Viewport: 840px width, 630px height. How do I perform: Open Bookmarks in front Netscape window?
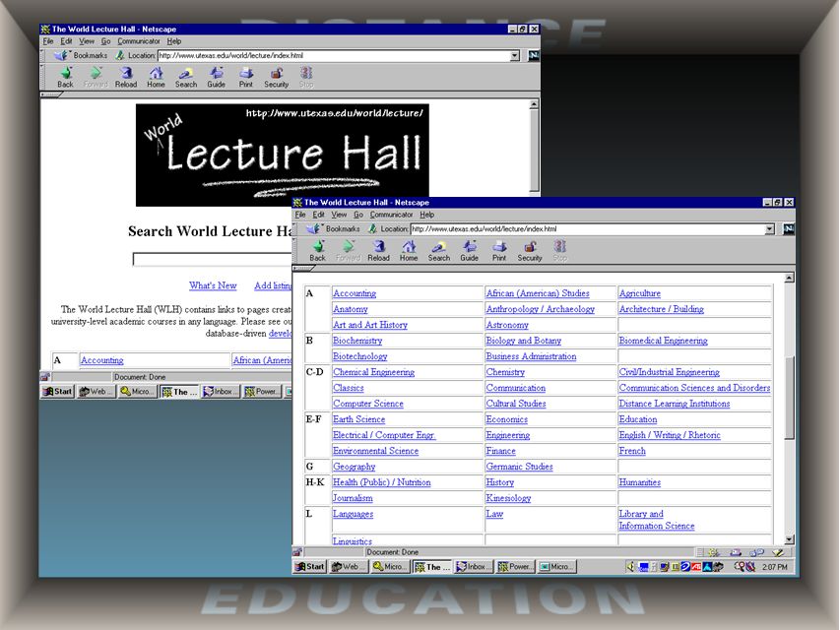333,228
